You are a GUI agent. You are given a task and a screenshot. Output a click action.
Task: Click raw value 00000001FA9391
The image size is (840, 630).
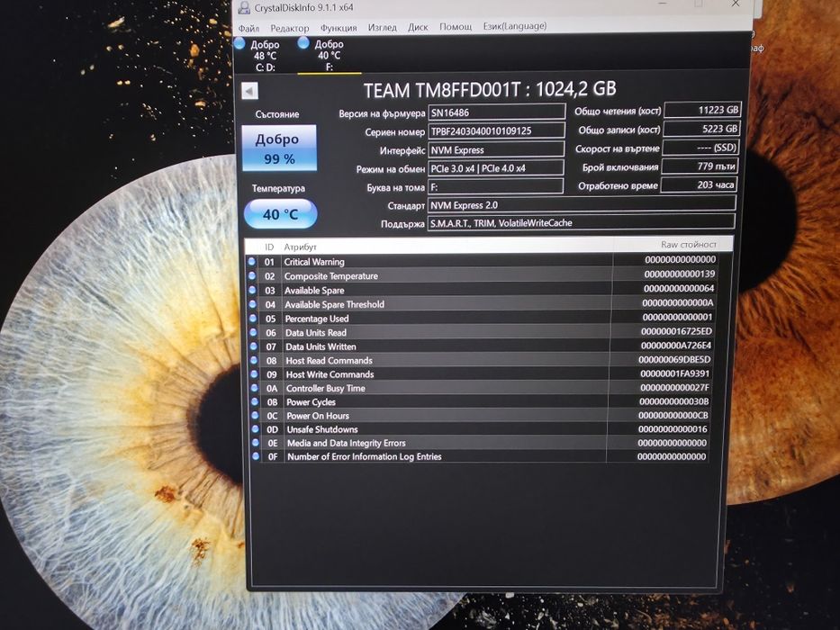(674, 373)
